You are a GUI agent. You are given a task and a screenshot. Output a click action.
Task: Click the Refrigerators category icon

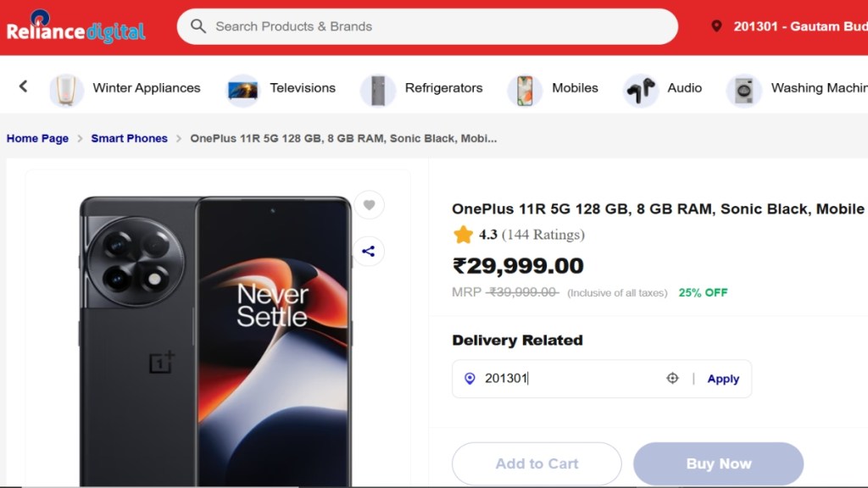pyautogui.click(x=378, y=89)
